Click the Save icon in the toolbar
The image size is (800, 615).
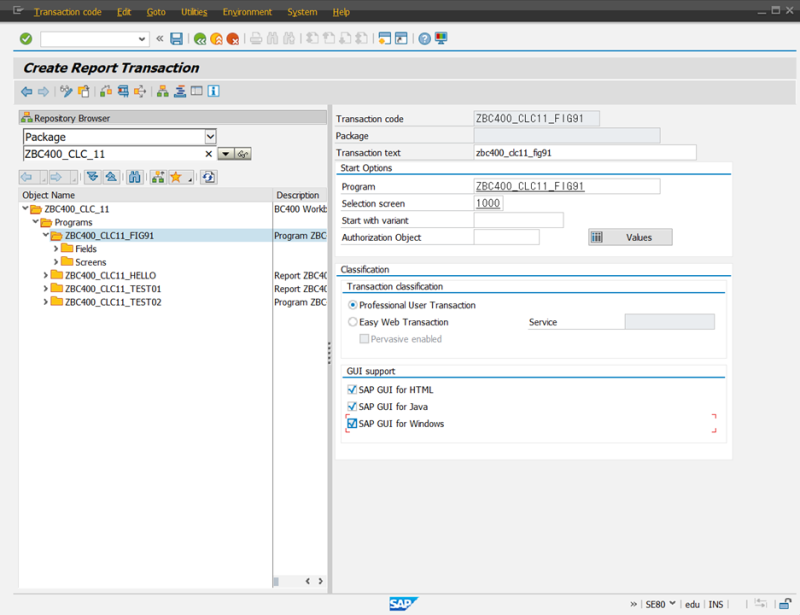176,39
